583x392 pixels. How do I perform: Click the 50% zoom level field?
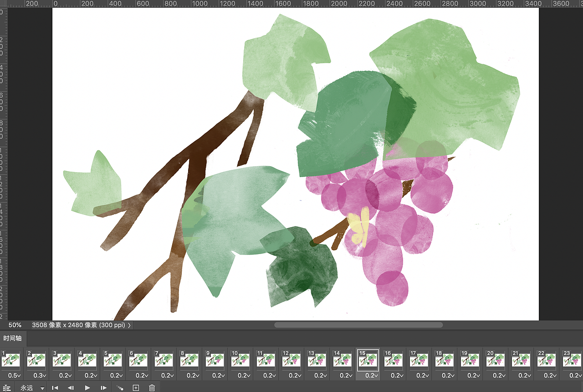pos(15,325)
